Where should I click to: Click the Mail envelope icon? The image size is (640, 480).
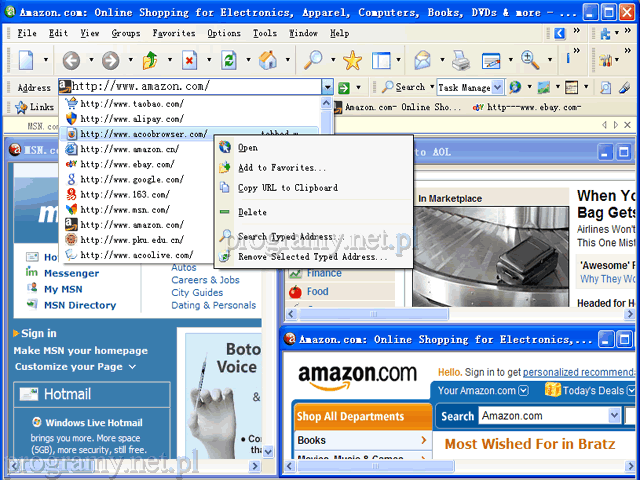click(423, 60)
